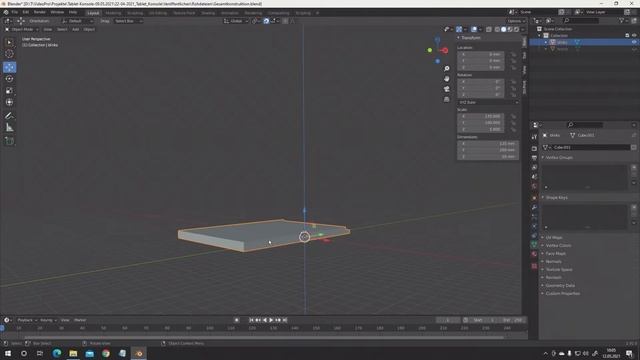Expand Geometry Data panel
The image size is (640, 360).
coord(560,285)
